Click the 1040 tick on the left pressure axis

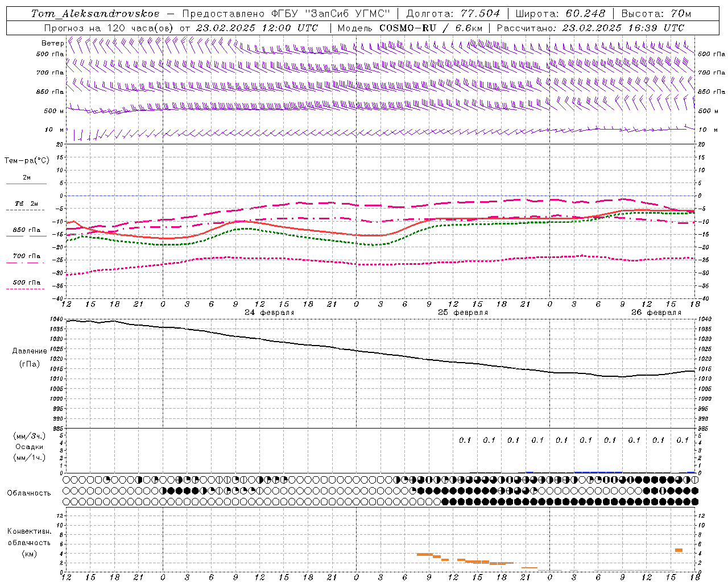[57, 319]
